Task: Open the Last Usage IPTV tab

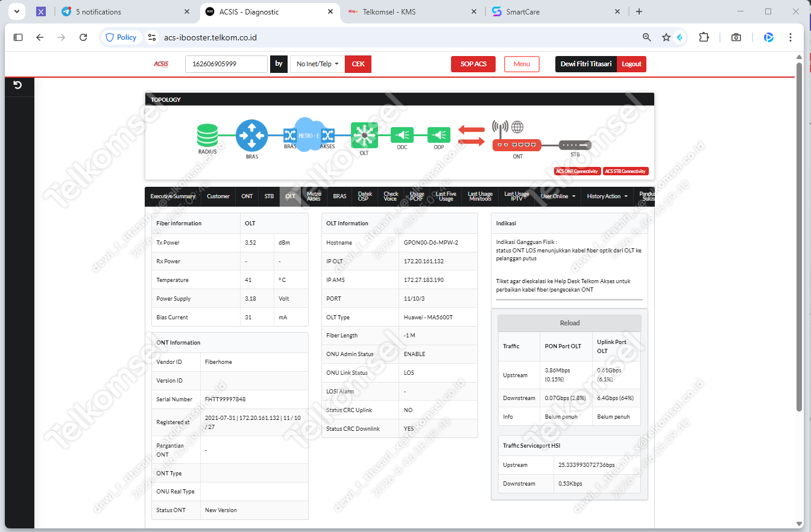Action: (517, 196)
